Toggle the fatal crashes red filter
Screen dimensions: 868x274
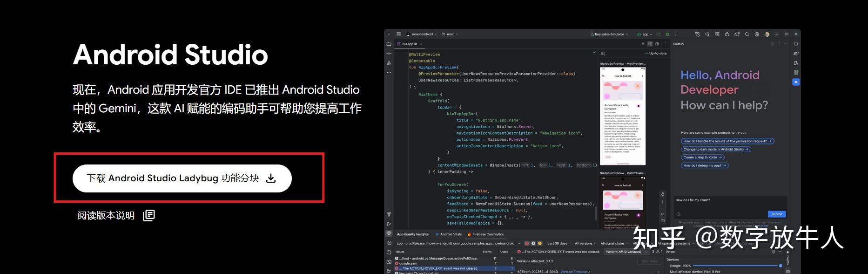point(527,243)
